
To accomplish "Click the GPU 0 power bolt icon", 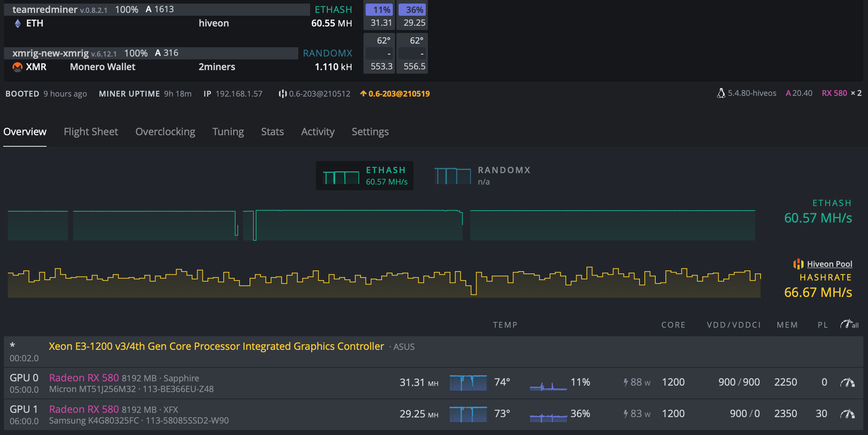I will (x=626, y=382).
